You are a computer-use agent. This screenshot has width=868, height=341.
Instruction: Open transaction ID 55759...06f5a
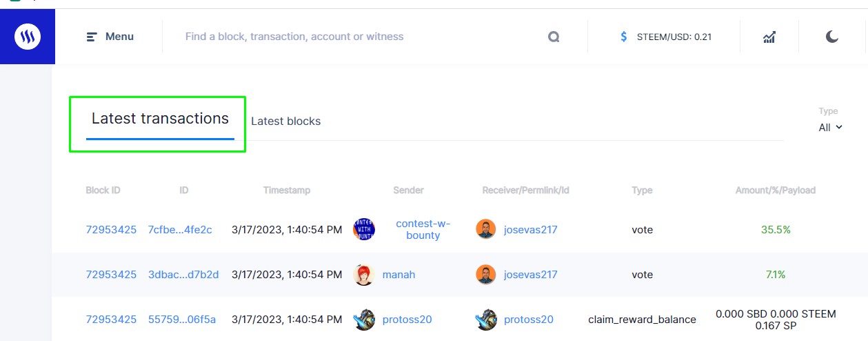[x=182, y=320]
